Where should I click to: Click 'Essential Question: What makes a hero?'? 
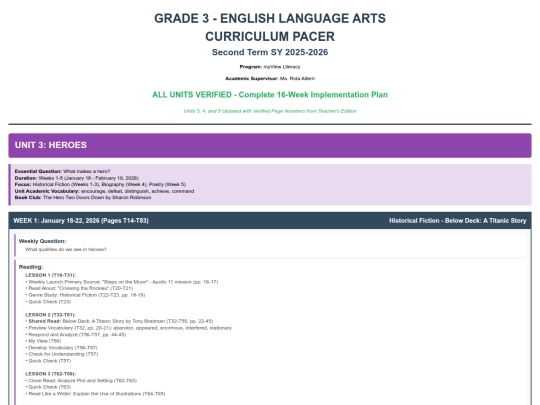(62, 171)
